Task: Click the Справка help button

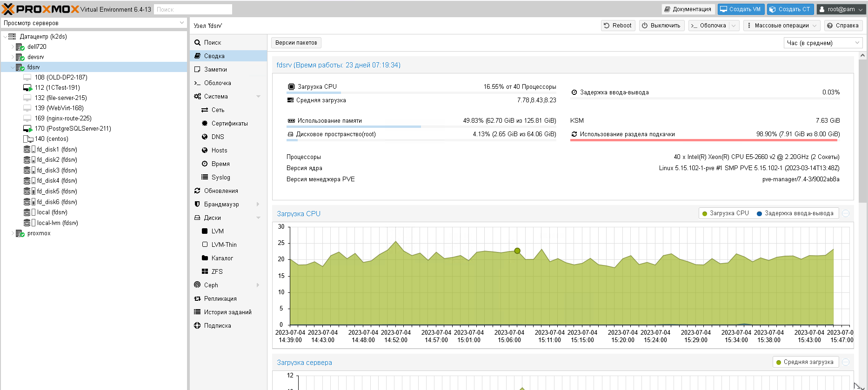Action: coord(843,26)
